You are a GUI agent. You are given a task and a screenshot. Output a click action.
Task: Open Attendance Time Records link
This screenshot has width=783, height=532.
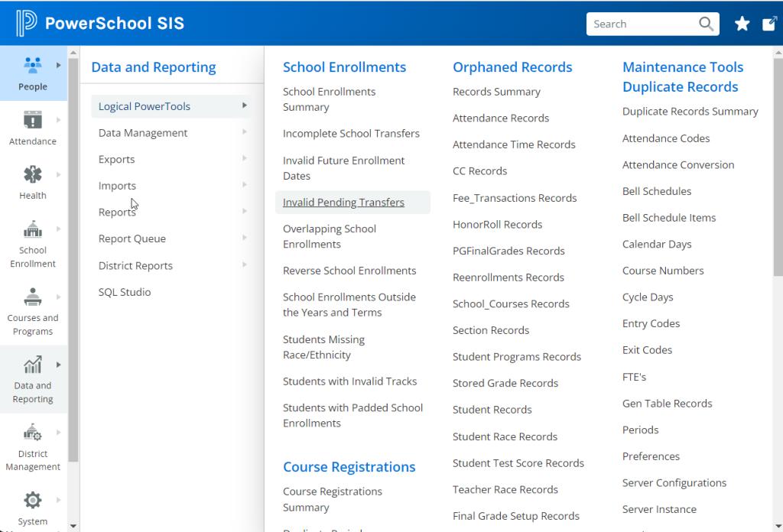click(x=514, y=144)
